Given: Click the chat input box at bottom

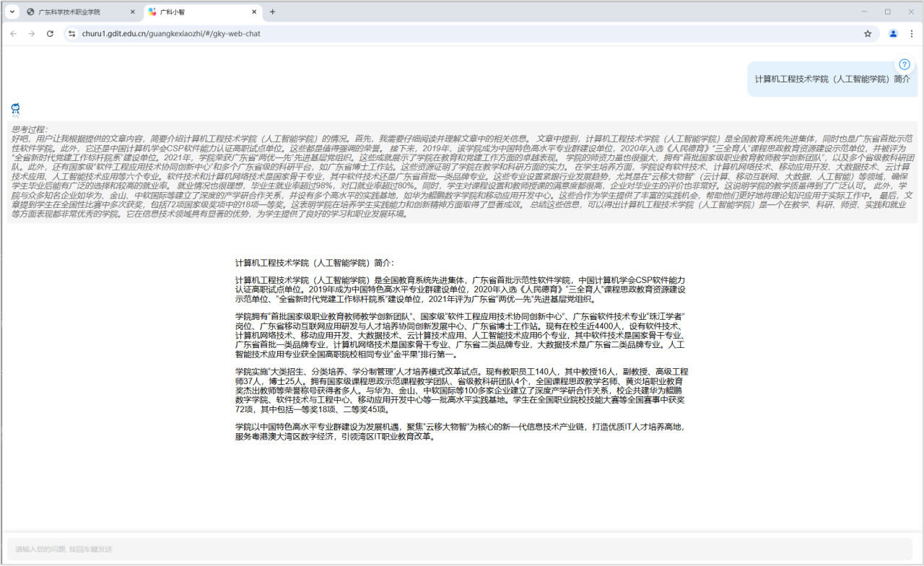Looking at the screenshot, I should [459, 549].
